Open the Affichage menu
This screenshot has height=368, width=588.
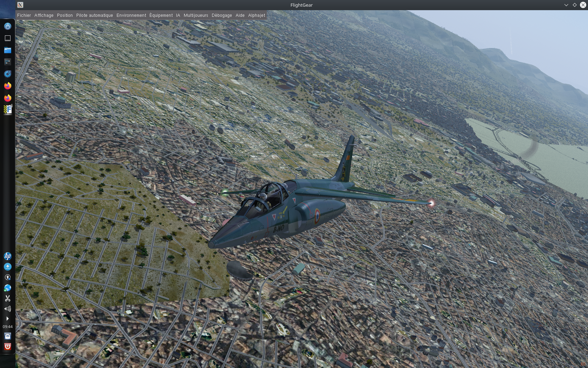(44, 15)
